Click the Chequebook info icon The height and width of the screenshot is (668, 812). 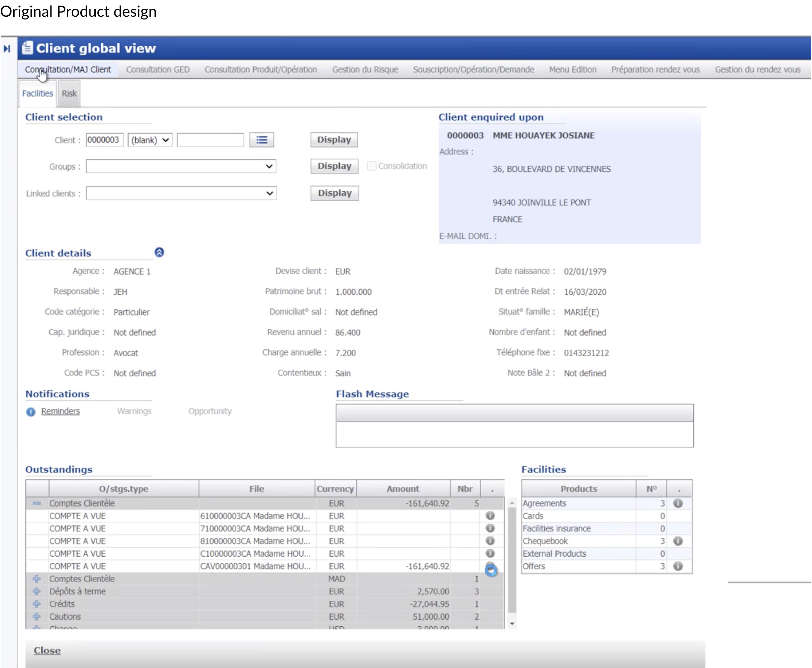(x=678, y=541)
